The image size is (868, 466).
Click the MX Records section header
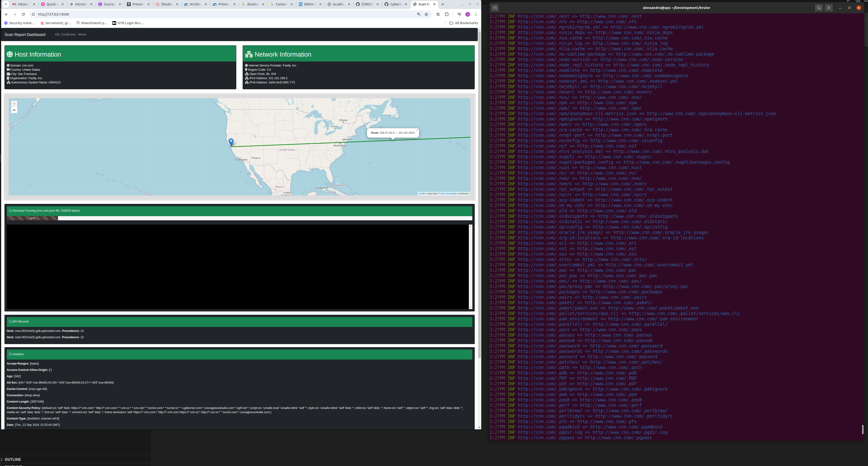tap(239, 322)
